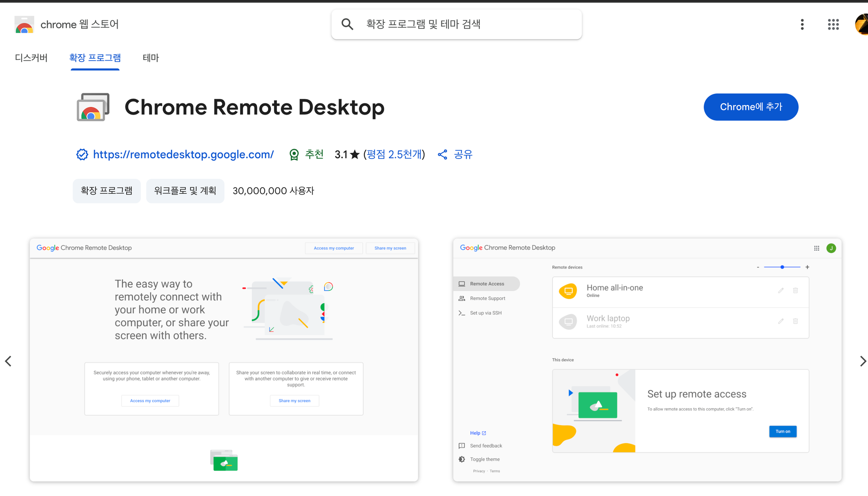Open the second Remote devices screenshot thumbnail
868x496 pixels.
648,360
